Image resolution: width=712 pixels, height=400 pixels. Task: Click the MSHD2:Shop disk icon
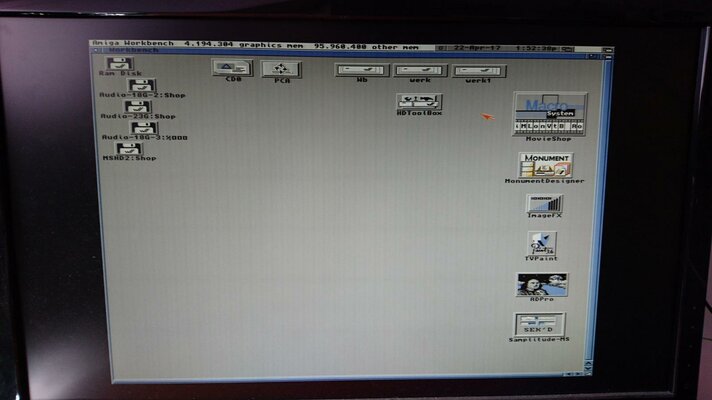(129, 148)
